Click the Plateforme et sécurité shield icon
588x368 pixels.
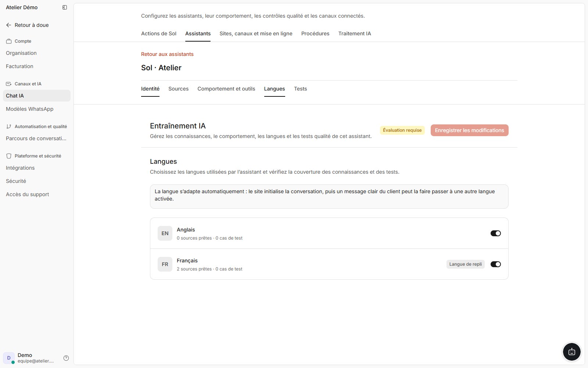(x=9, y=156)
